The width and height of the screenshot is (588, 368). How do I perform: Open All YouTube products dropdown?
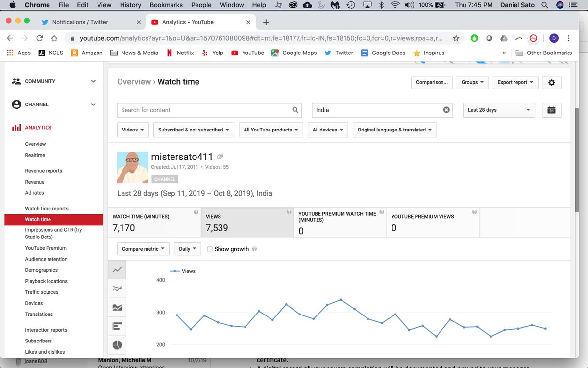(x=271, y=130)
